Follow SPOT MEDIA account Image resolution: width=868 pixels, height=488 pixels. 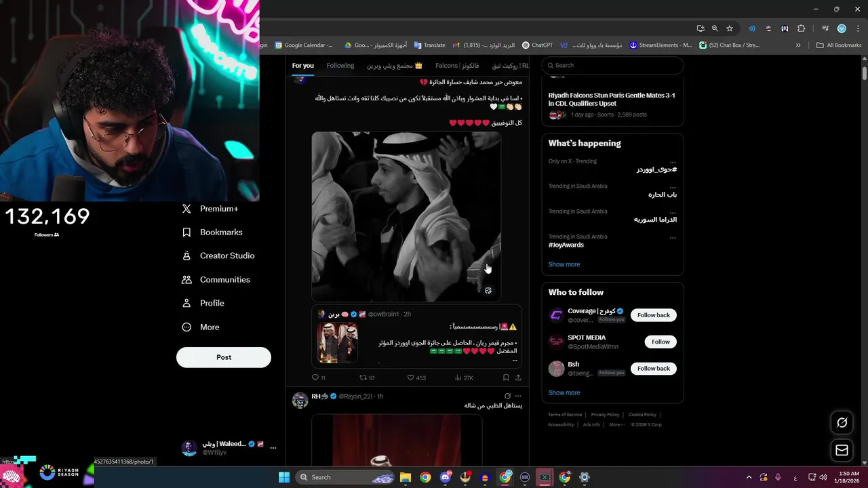coord(660,342)
